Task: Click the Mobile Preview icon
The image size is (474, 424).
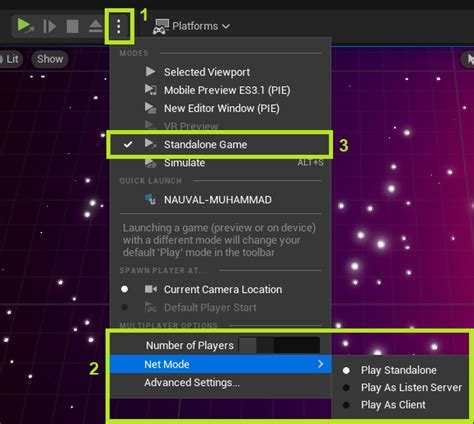Action: pos(150,89)
